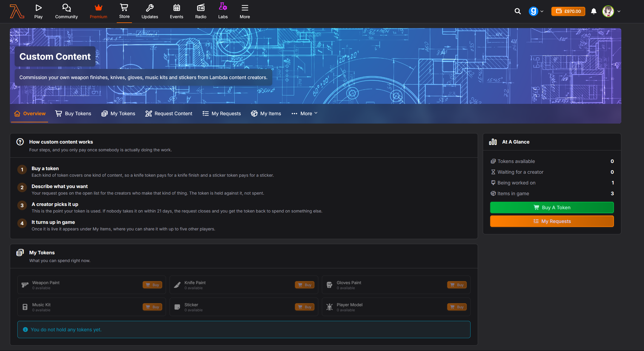The width and height of the screenshot is (644, 351).
Task: Click the 'It turns up in game' heading
Action: click(53, 222)
